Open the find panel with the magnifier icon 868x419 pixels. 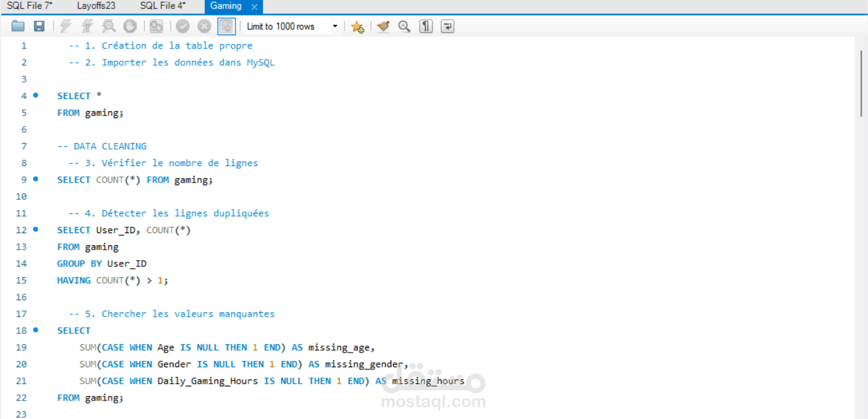click(404, 26)
